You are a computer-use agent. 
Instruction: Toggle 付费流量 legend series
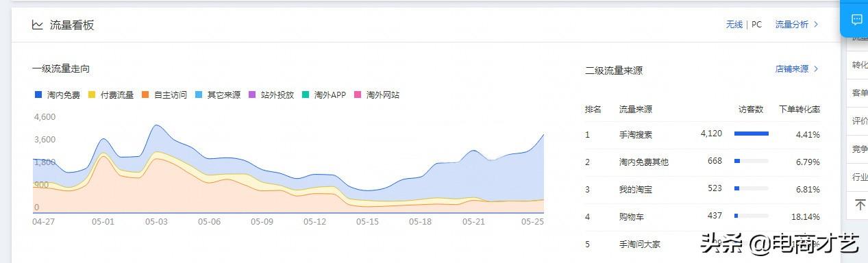(x=111, y=95)
